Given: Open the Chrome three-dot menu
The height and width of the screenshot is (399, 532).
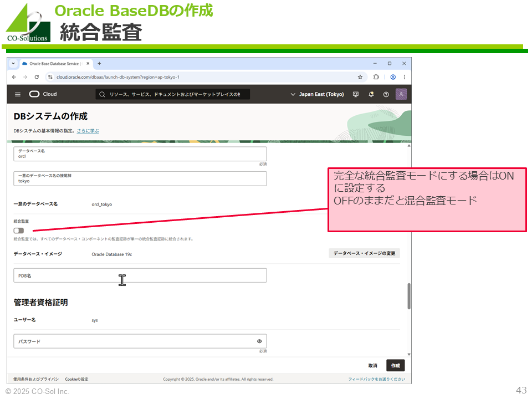Looking at the screenshot, I should 405,77.
